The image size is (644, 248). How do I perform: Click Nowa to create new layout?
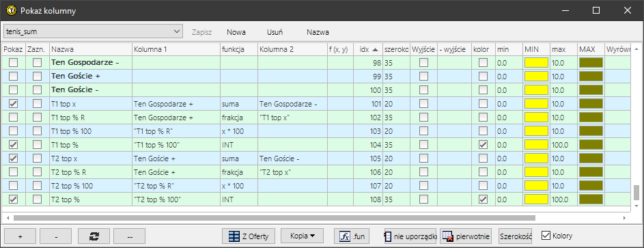coord(236,32)
